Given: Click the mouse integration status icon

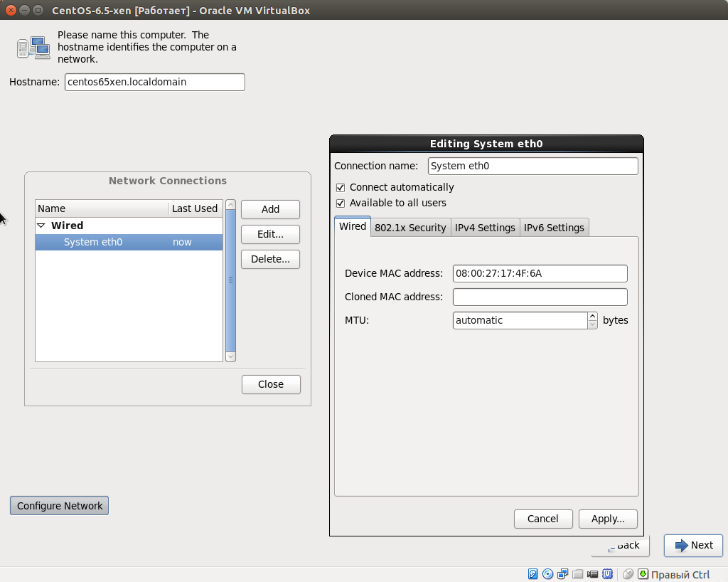Looking at the screenshot, I should 628,574.
